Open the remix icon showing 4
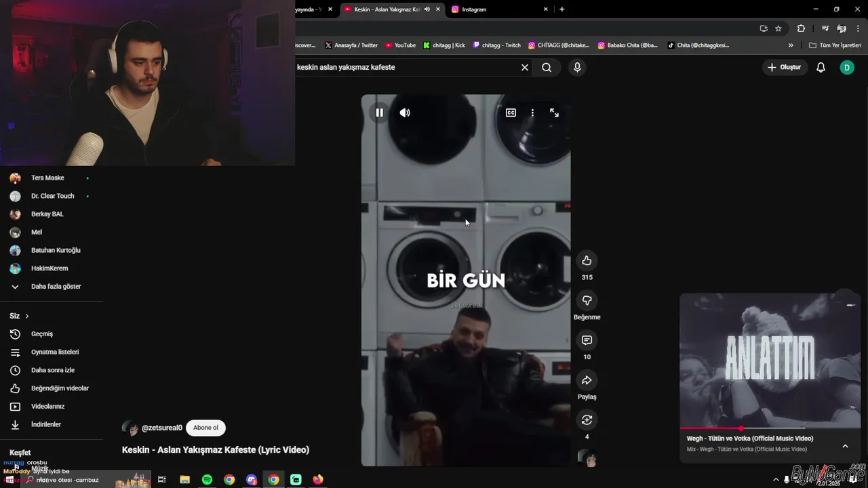This screenshot has width=868, height=488. pos(587,420)
